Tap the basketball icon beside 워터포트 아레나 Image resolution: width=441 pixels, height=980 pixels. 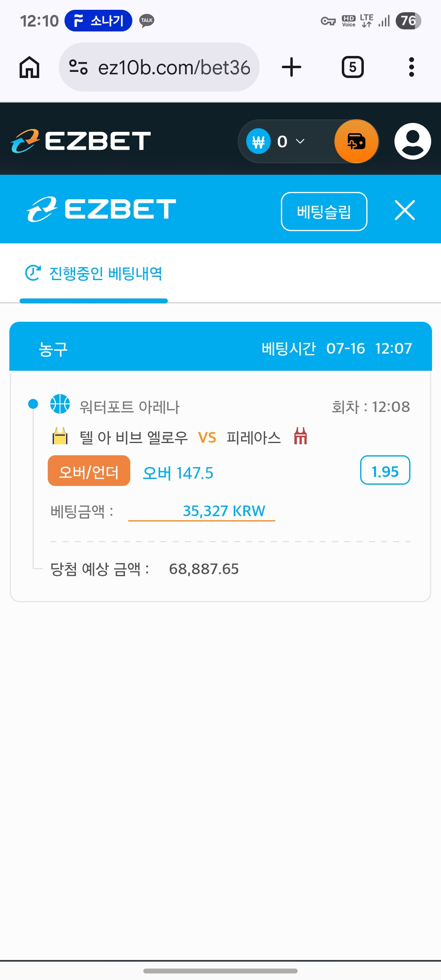tap(60, 404)
